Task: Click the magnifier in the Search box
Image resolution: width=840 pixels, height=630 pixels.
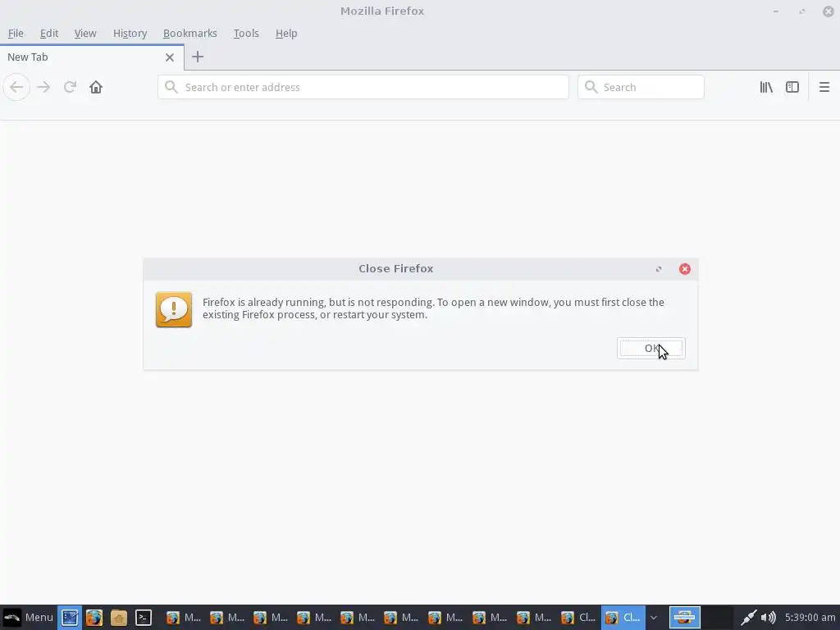Action: [591, 87]
